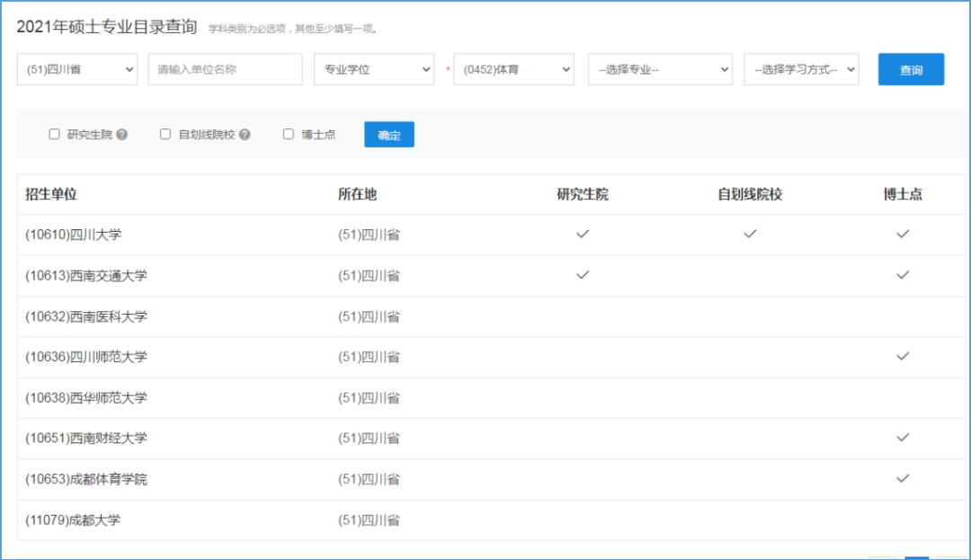971x560 pixels.
Task: Open the (0452)体育 discipline dropdown
Action: (514, 69)
